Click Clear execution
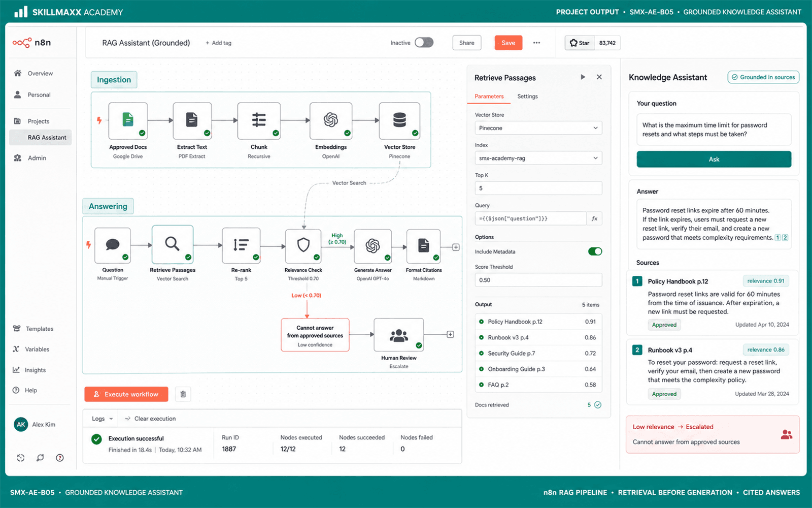 click(151, 419)
